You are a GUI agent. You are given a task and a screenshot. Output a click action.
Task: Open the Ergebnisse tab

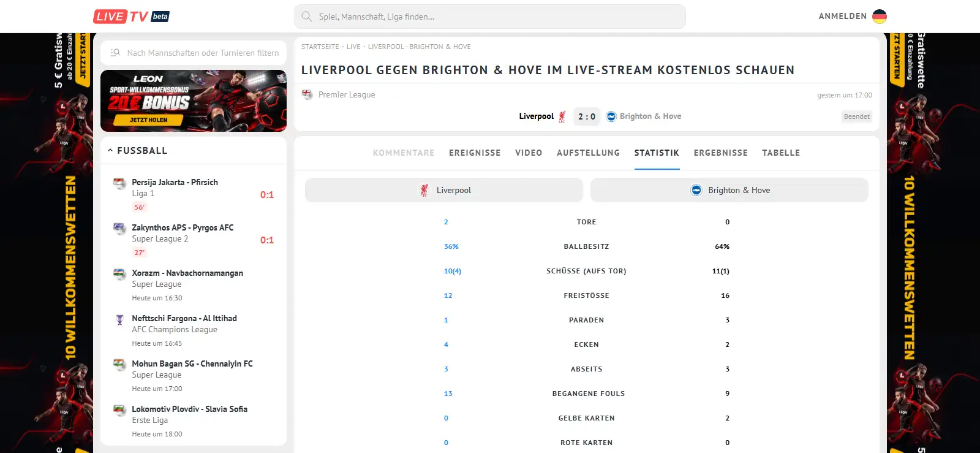[721, 153]
